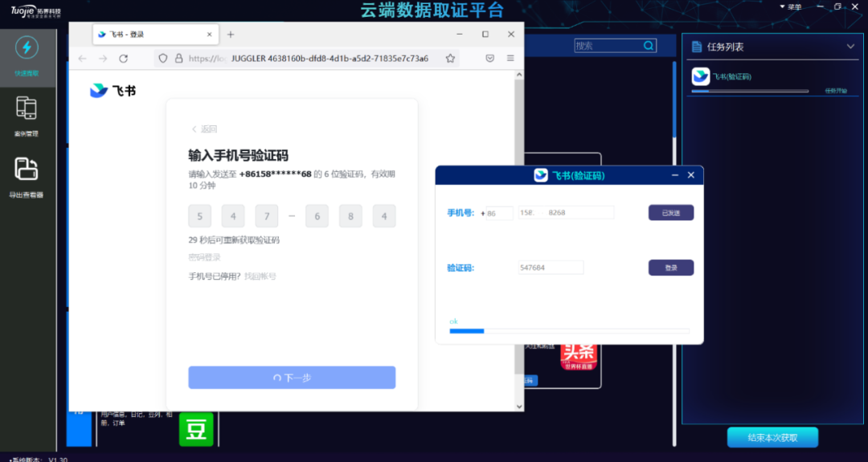Click the 密码登录 link
Image resolution: width=868 pixels, height=462 pixels.
coord(205,257)
